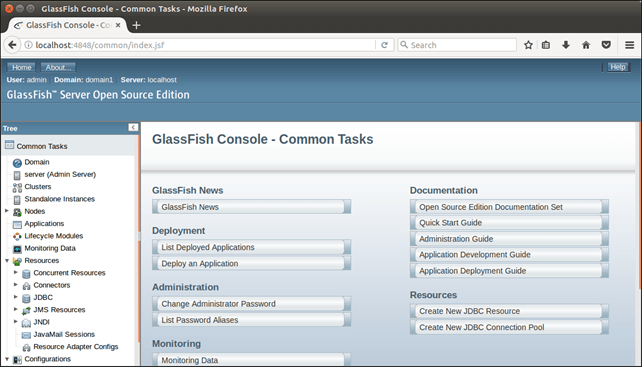642x367 pixels.
Task: Open the Quick Start Guide
Action: [x=509, y=222]
